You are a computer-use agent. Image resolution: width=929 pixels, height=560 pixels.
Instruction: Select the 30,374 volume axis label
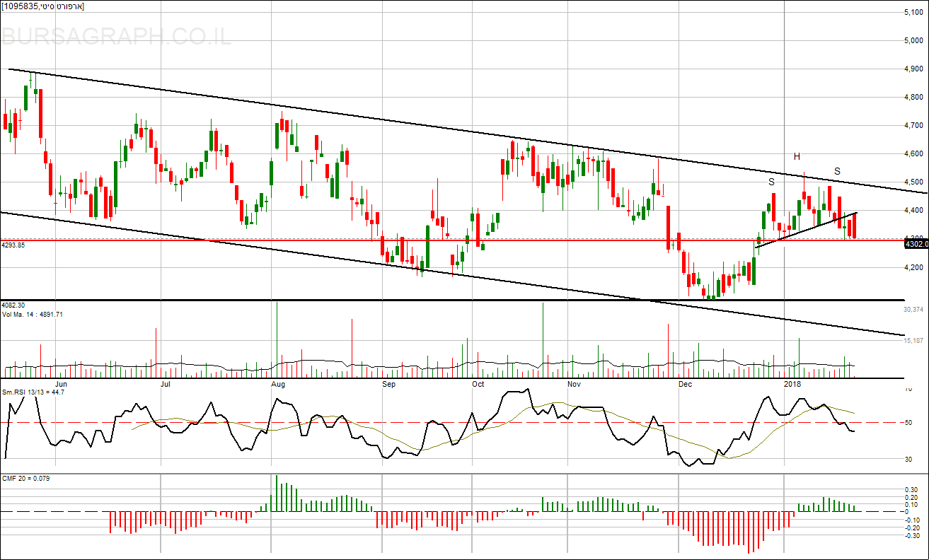pyautogui.click(x=913, y=310)
